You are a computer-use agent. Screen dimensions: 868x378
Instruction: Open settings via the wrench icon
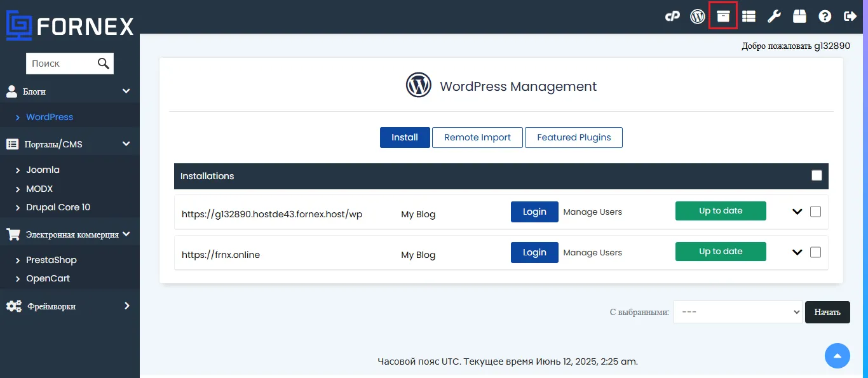point(774,17)
